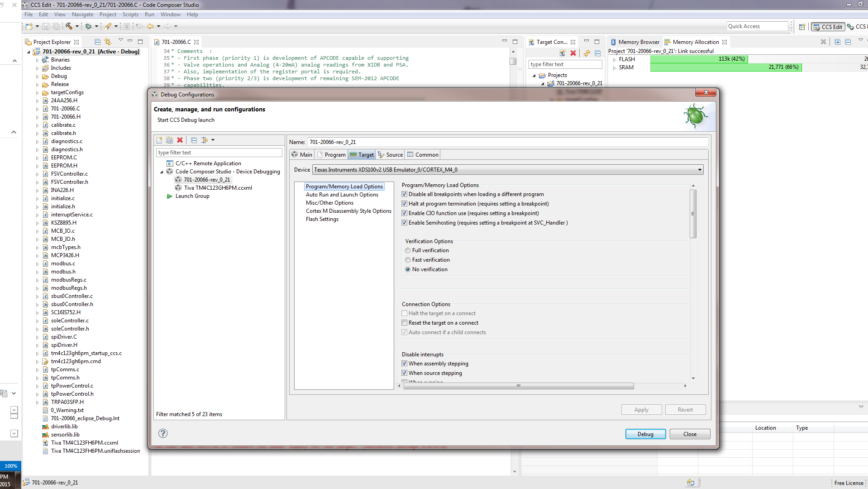Expand FLASH in Memory Allocation
Viewport: 868px width, 489px height.
click(x=614, y=60)
